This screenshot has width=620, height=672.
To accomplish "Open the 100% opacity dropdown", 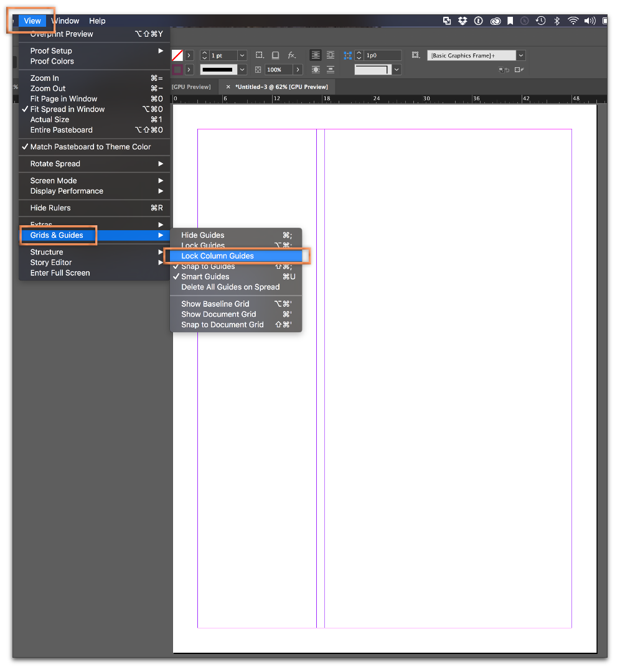I will click(x=299, y=69).
